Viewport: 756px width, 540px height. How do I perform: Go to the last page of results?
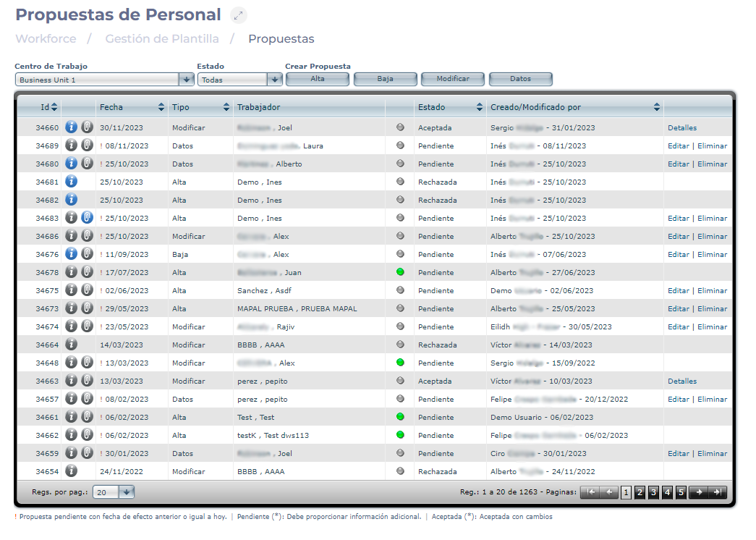coord(718,492)
